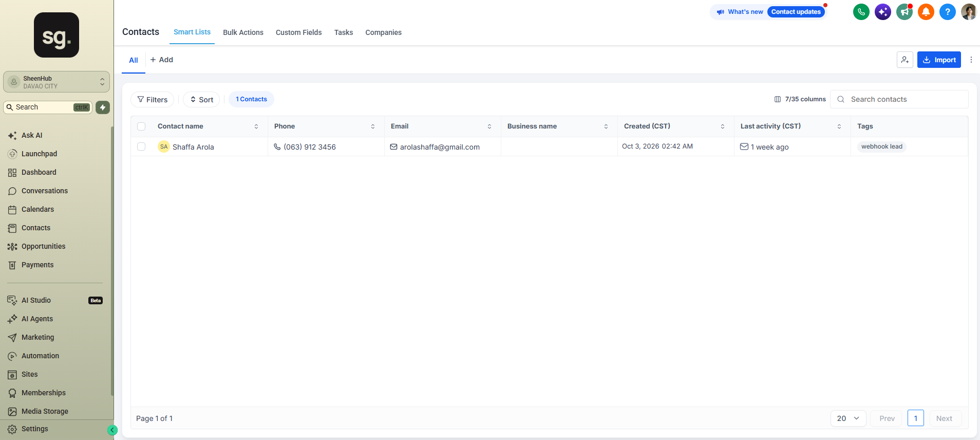The width and height of the screenshot is (980, 440).
Task: Open the three-dot more options menu
Action: [x=971, y=60]
